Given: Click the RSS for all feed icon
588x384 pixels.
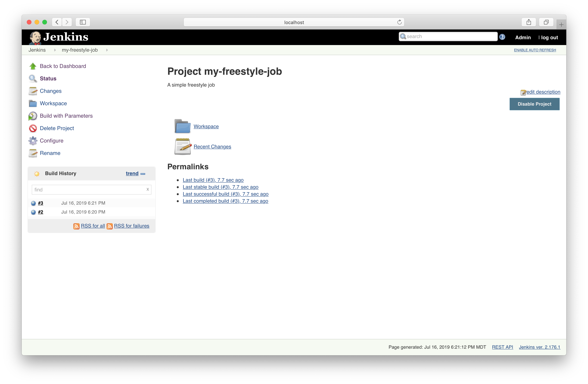Looking at the screenshot, I should pos(76,226).
